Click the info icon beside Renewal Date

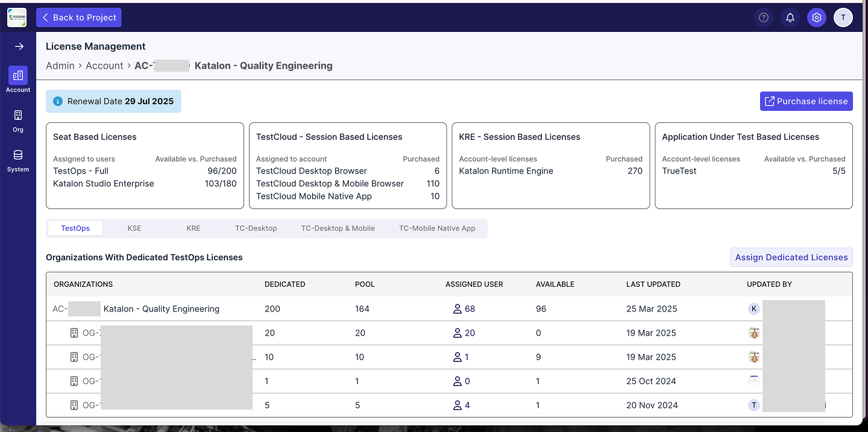[58, 101]
